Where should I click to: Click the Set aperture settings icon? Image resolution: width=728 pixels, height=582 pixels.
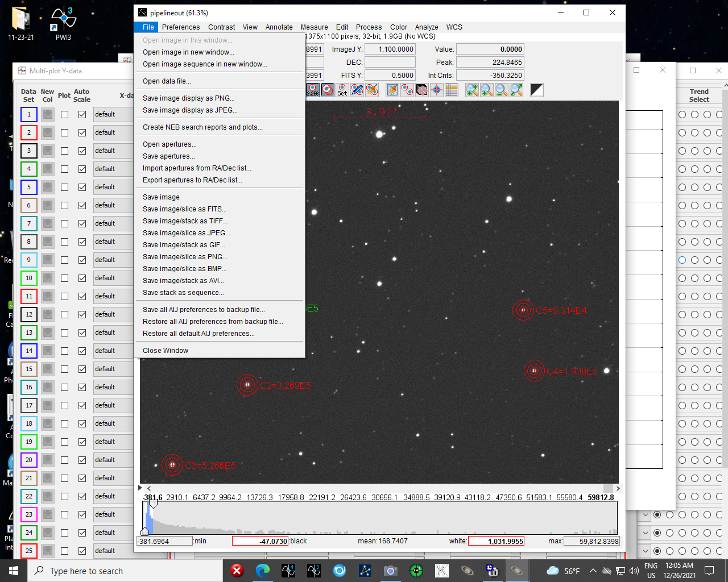342,90
